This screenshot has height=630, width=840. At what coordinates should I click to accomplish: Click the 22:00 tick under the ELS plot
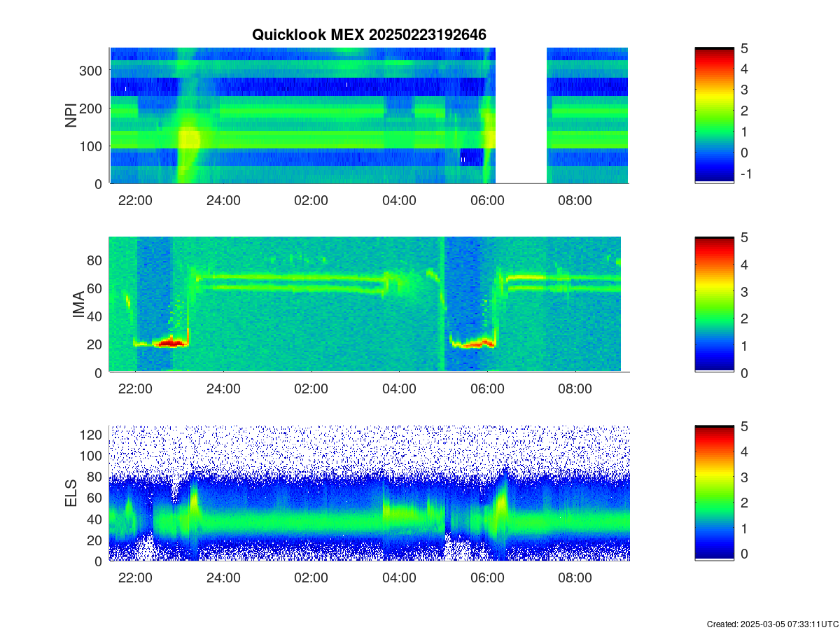pos(135,578)
